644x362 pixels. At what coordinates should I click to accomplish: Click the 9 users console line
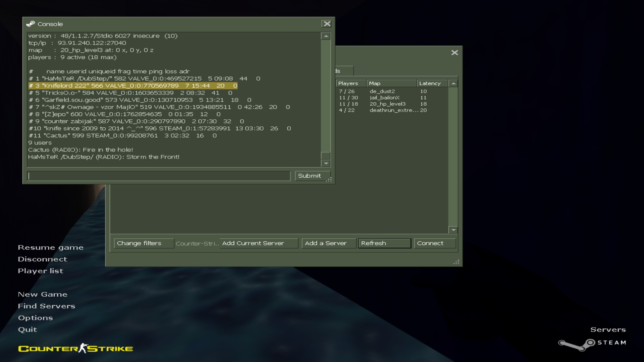(40, 143)
